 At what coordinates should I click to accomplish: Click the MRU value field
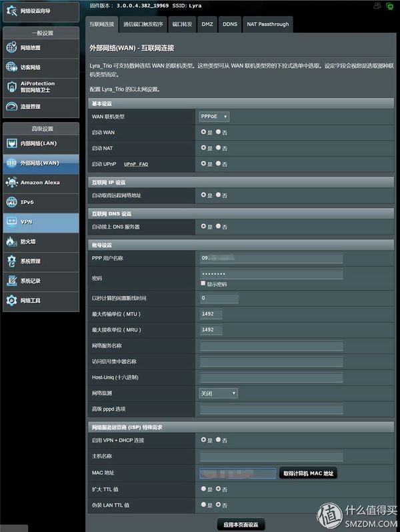pos(211,330)
